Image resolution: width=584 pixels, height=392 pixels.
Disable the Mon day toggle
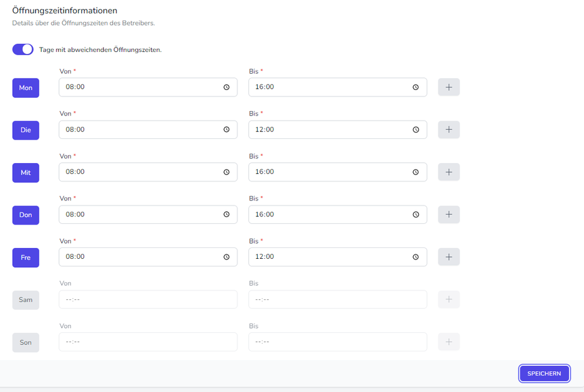[x=25, y=88]
